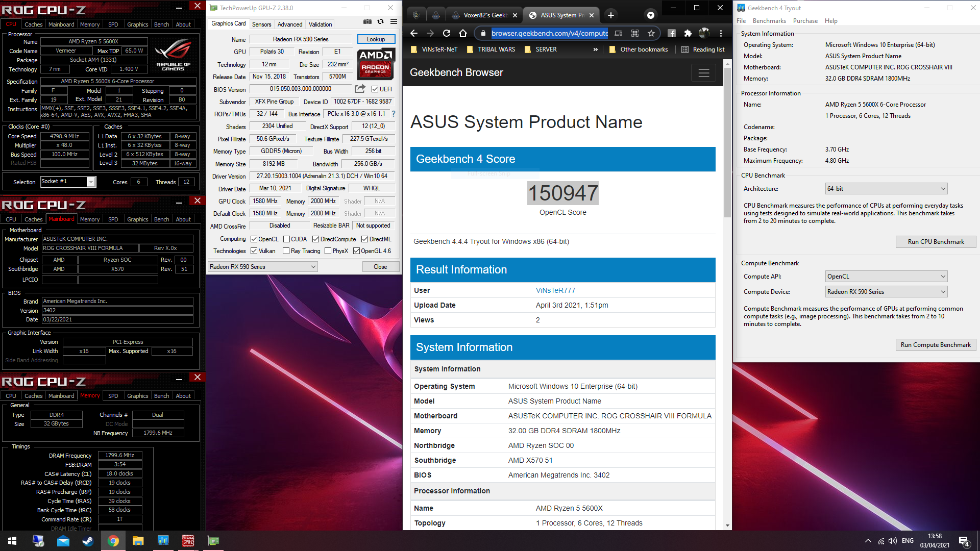Open Chrome tab search dropdown
Image resolution: width=980 pixels, height=551 pixels.
(650, 15)
